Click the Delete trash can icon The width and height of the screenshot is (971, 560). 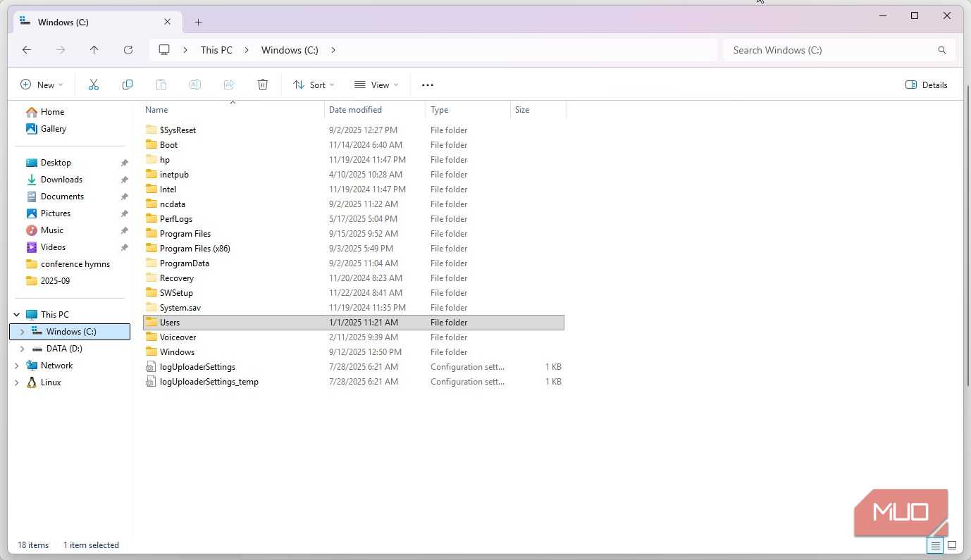click(x=263, y=85)
